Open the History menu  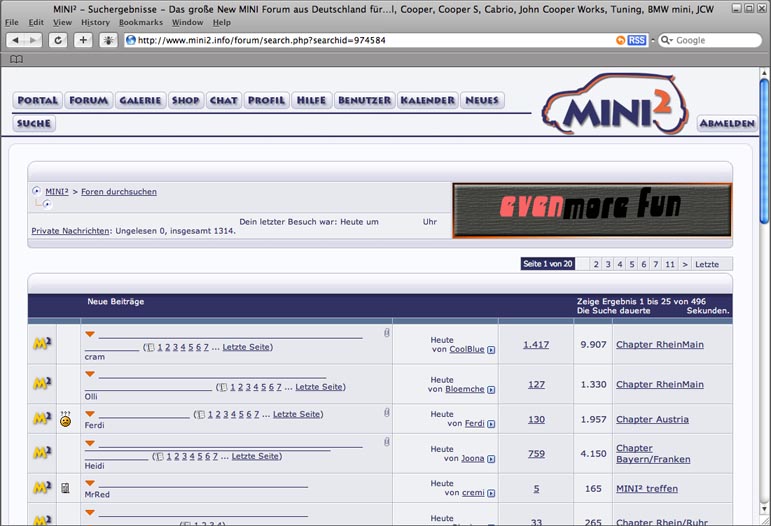[x=95, y=22]
